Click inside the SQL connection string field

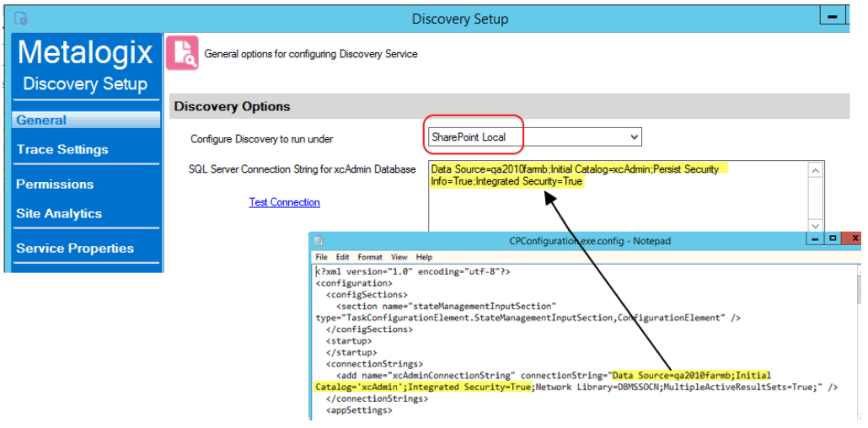tap(619, 196)
